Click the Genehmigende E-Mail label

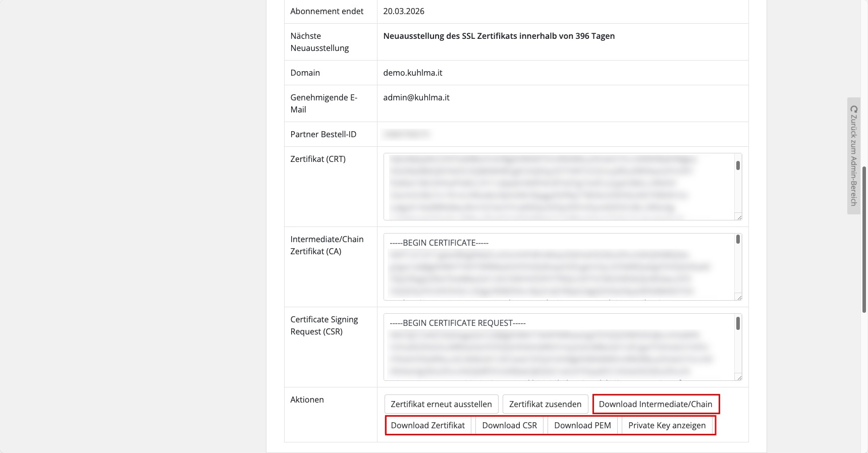coord(324,103)
